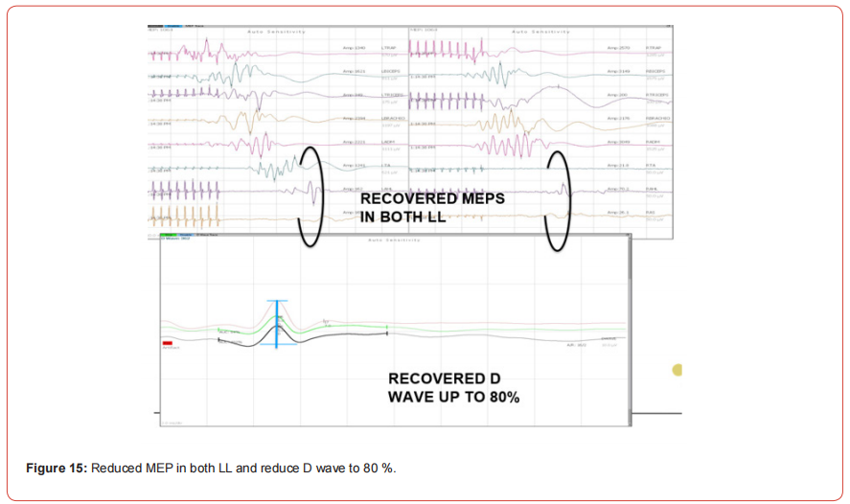Click the RTRICEPS channel label
This screenshot has width=850, height=504.
pyautogui.click(x=657, y=95)
